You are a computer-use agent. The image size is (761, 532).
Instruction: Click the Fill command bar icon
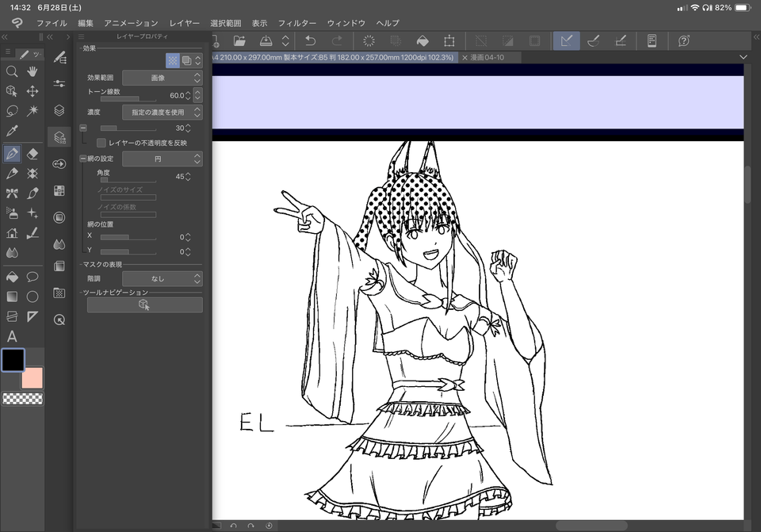click(x=423, y=41)
